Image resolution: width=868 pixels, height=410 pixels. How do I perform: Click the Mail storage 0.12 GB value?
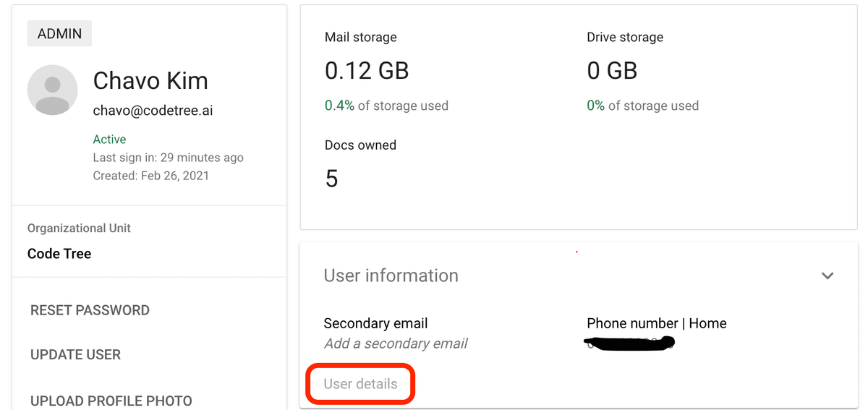pyautogui.click(x=367, y=70)
